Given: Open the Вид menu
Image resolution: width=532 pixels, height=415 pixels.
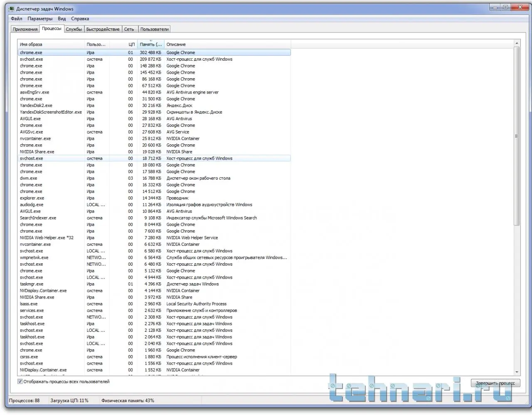Looking at the screenshot, I should pos(62,19).
